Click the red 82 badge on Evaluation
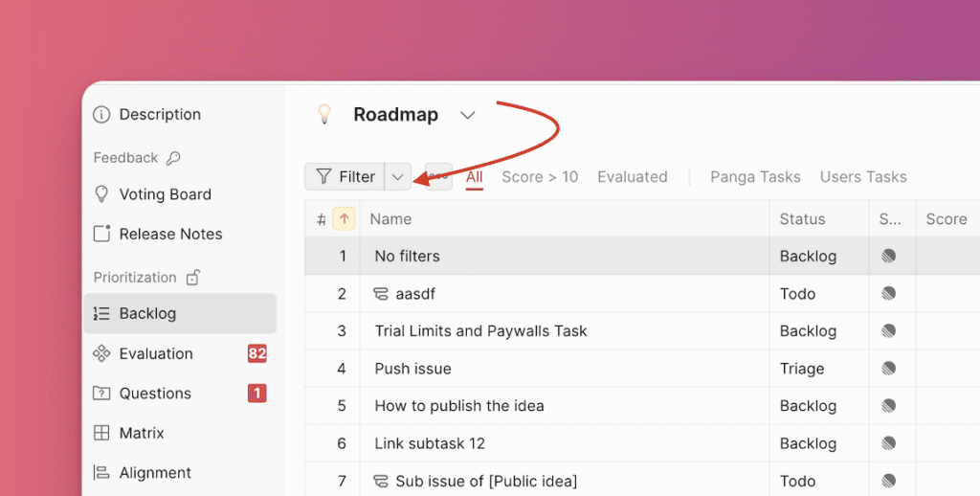 pos(256,353)
